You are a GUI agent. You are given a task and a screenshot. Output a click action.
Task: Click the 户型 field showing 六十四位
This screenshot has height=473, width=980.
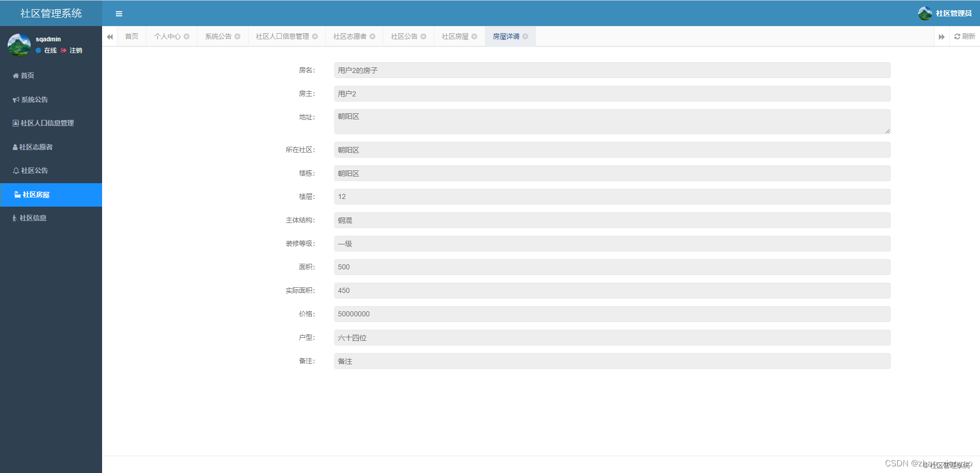[x=612, y=338]
